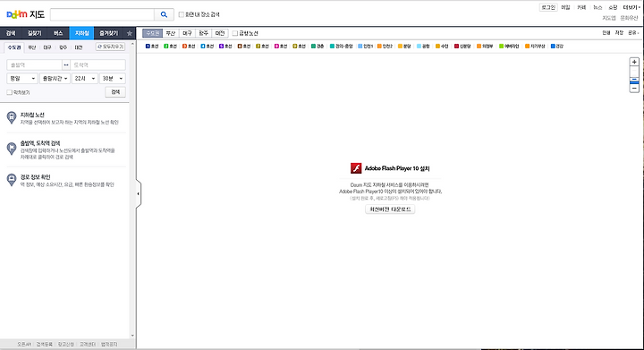Select the 수인 line legend
The image size is (644, 350).
[x=442, y=47]
